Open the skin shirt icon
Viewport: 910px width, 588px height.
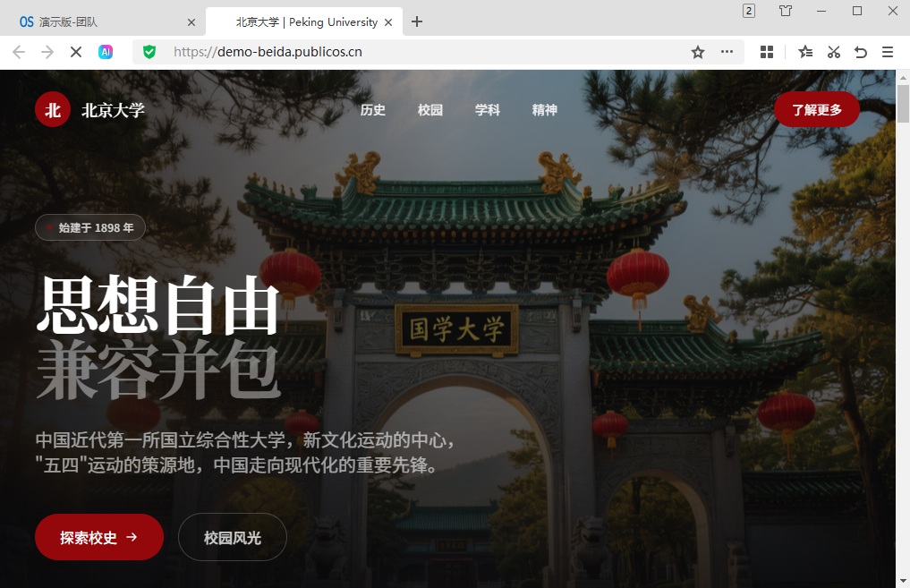pyautogui.click(x=786, y=11)
